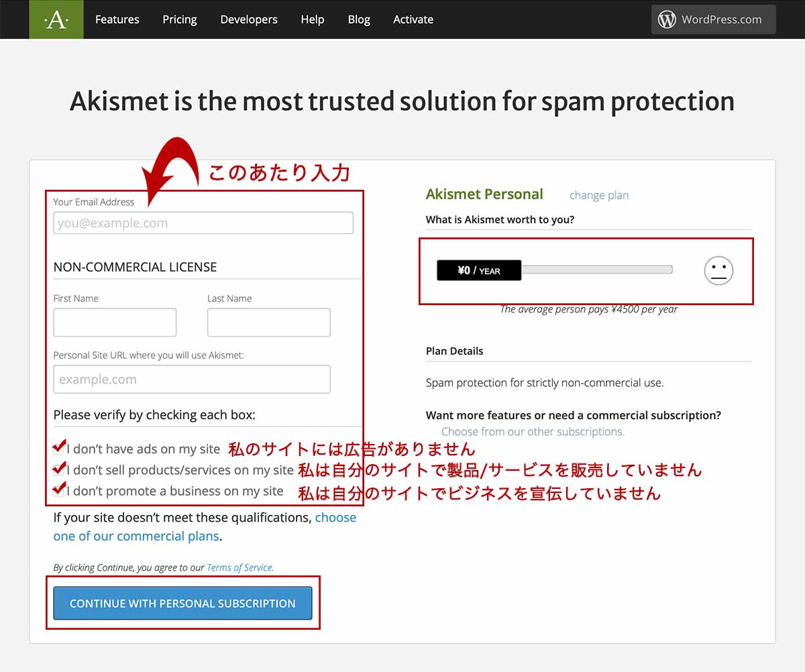This screenshot has height=672, width=805.
Task: Select Help in the top navigation
Action: pos(313,19)
